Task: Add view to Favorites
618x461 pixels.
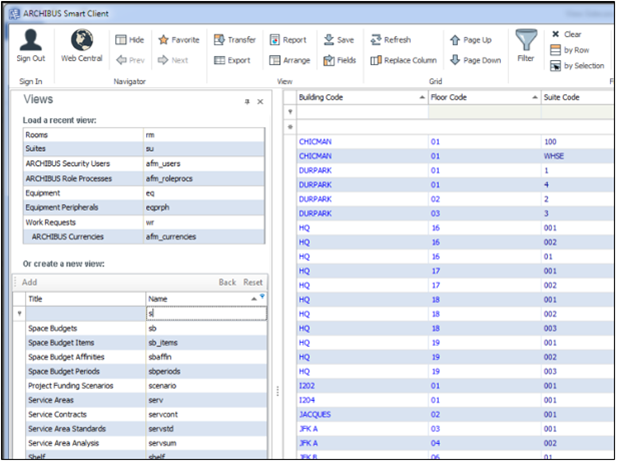Action: click(179, 40)
